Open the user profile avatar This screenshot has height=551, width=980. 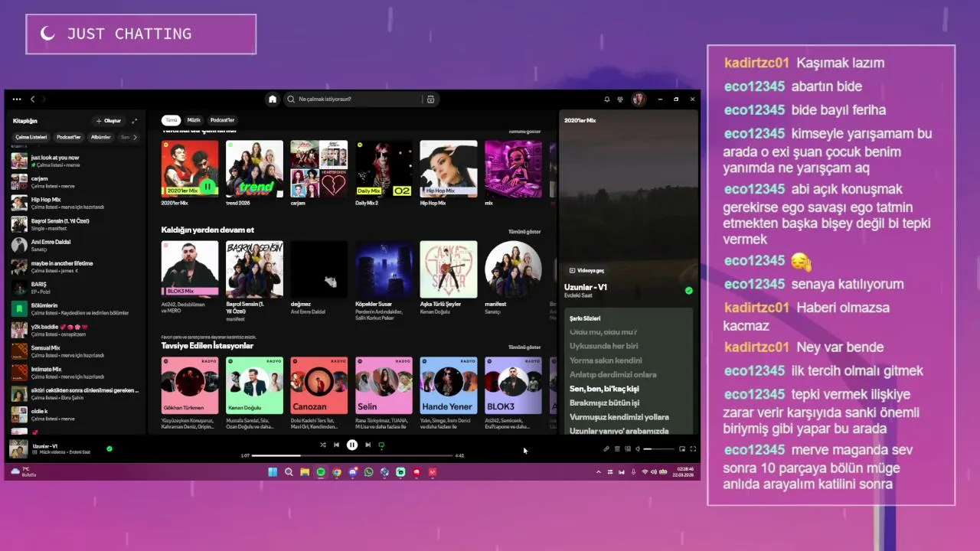click(x=638, y=99)
